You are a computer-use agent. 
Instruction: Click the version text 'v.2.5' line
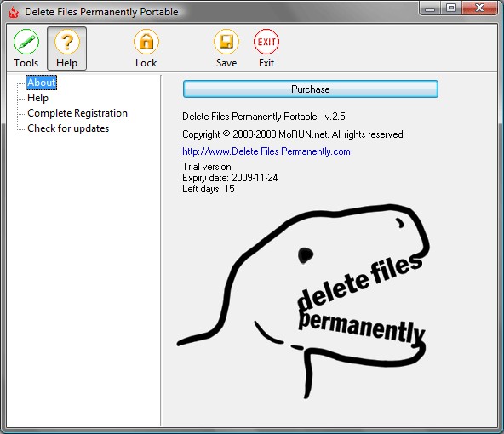(264, 117)
